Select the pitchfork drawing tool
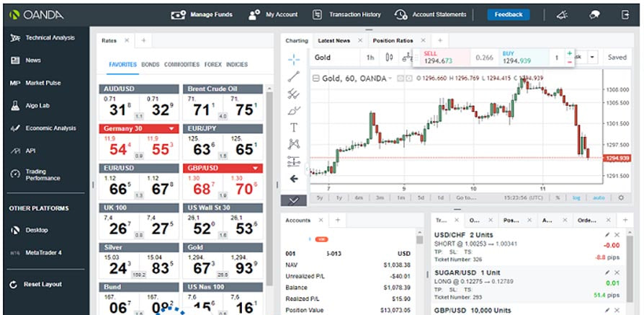The width and height of the screenshot is (644, 315). (x=294, y=94)
